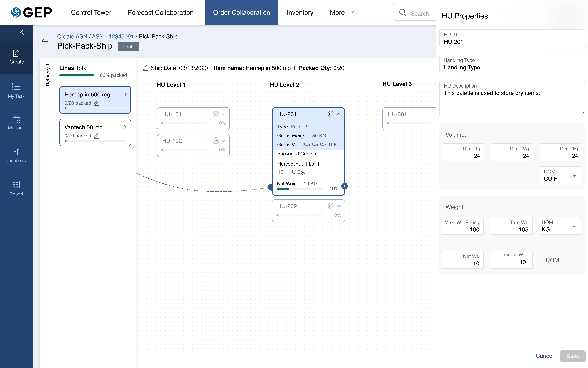Click 'Packed Qty: 0/20' text
The image size is (588, 368).
point(321,68)
